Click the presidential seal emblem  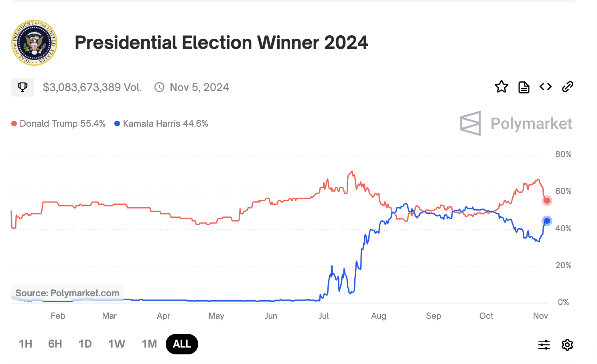34,42
